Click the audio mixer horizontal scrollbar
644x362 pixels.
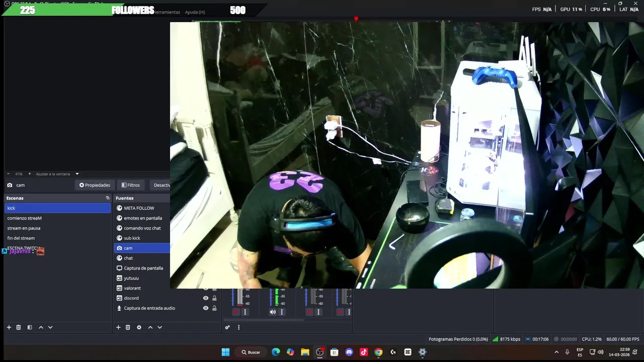coord(263,320)
